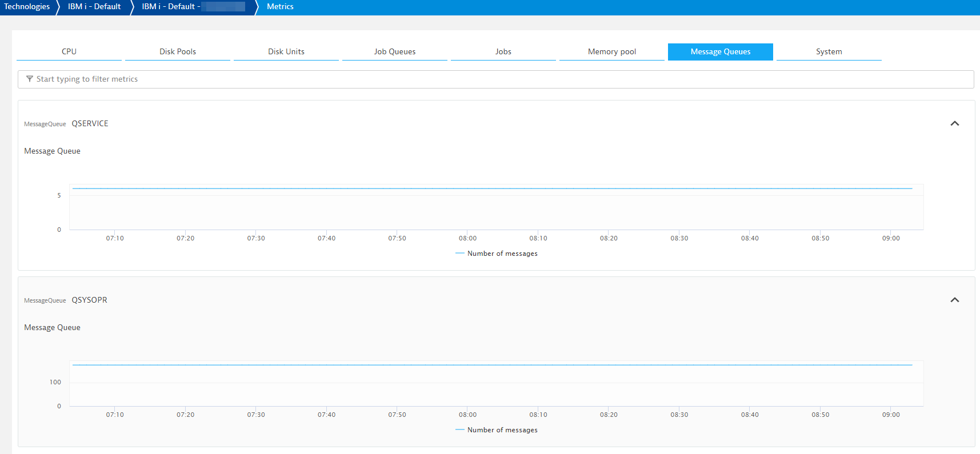Click the filter funnel icon
Screen dimensions: 980x454
30,79
